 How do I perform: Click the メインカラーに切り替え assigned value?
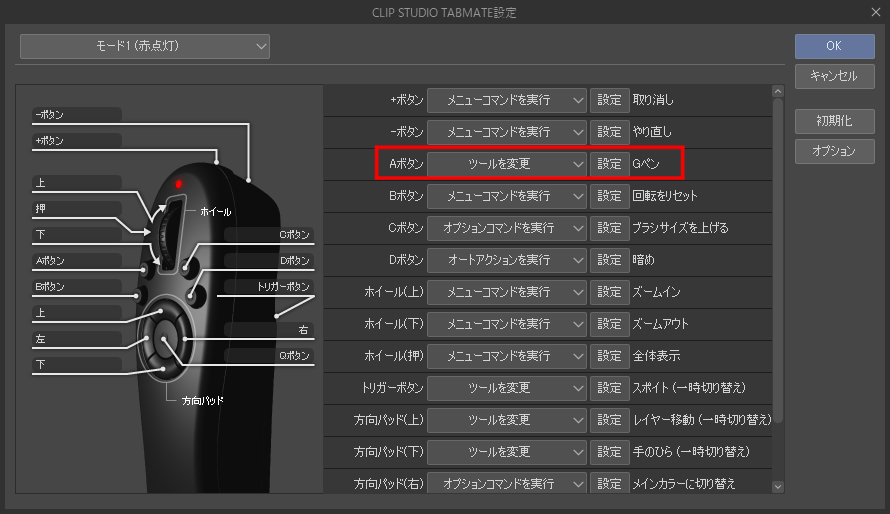coord(684,483)
